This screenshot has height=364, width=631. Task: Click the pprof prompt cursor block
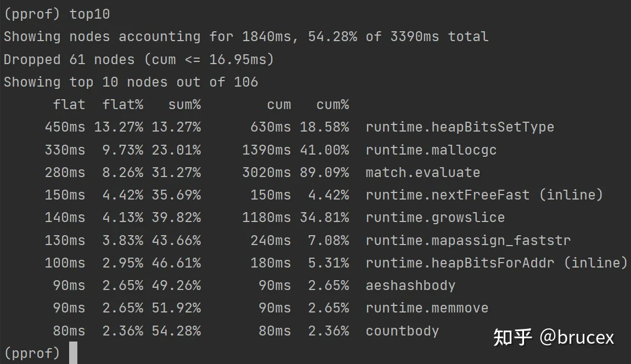(73, 353)
